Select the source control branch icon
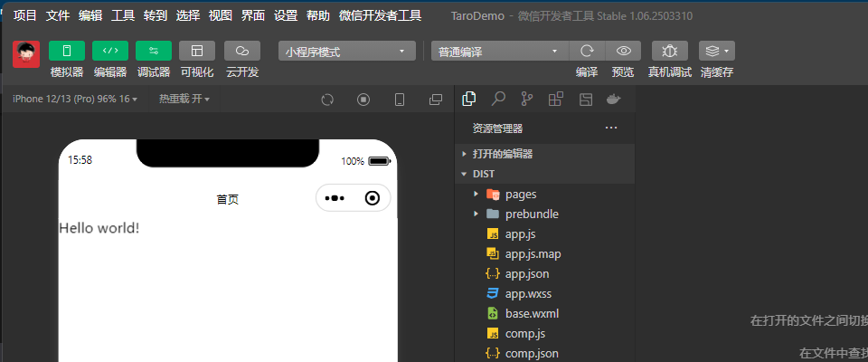Image resolution: width=868 pixels, height=362 pixels. tap(527, 100)
